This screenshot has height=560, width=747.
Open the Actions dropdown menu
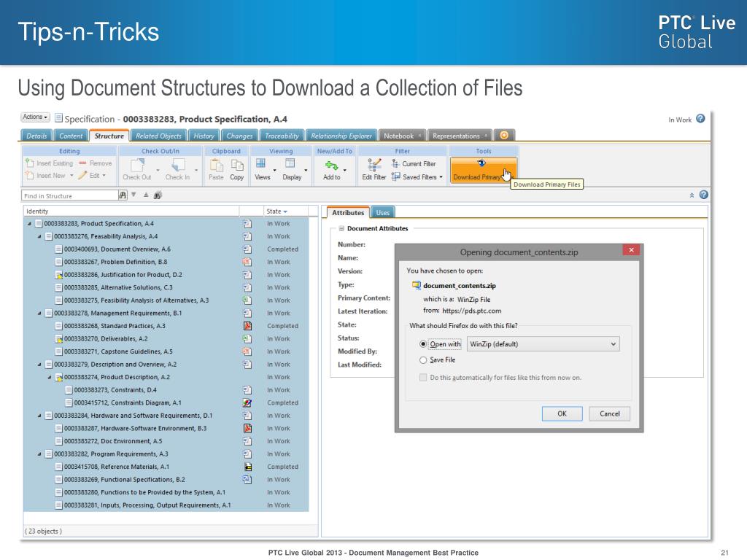click(35, 117)
